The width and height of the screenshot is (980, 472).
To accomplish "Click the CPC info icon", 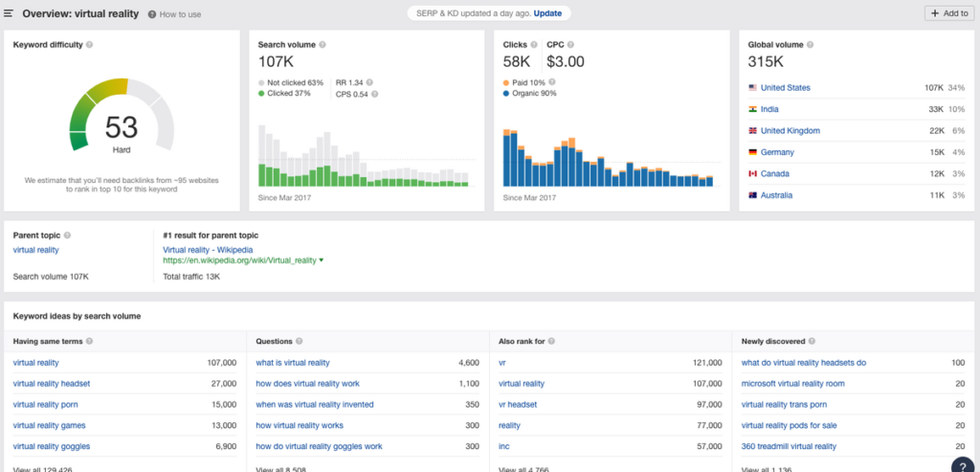I will (570, 45).
